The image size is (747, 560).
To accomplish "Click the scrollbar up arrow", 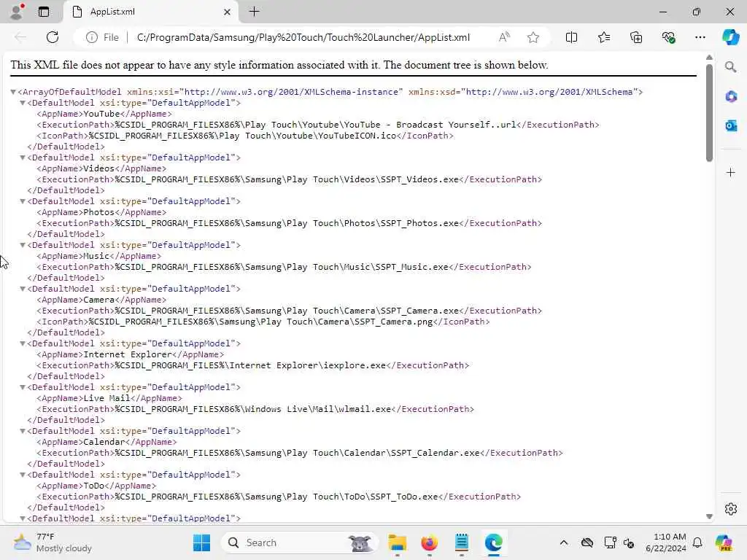I will point(709,58).
